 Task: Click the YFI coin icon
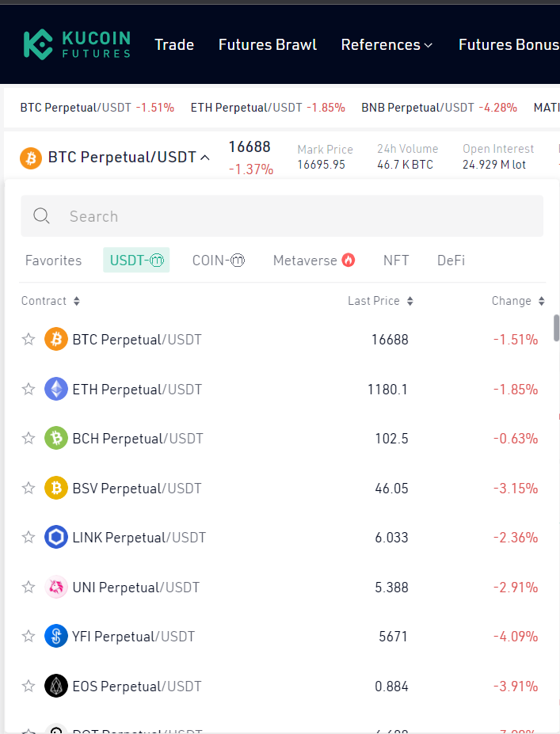[56, 636]
